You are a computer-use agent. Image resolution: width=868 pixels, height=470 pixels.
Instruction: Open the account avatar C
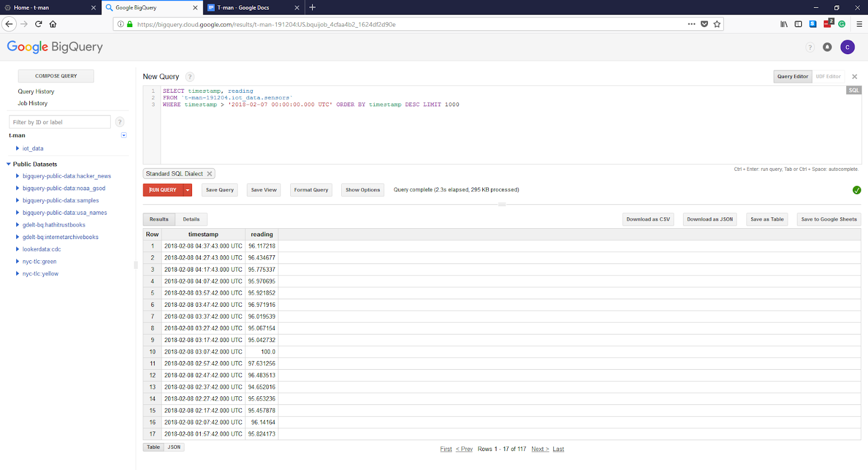point(847,47)
